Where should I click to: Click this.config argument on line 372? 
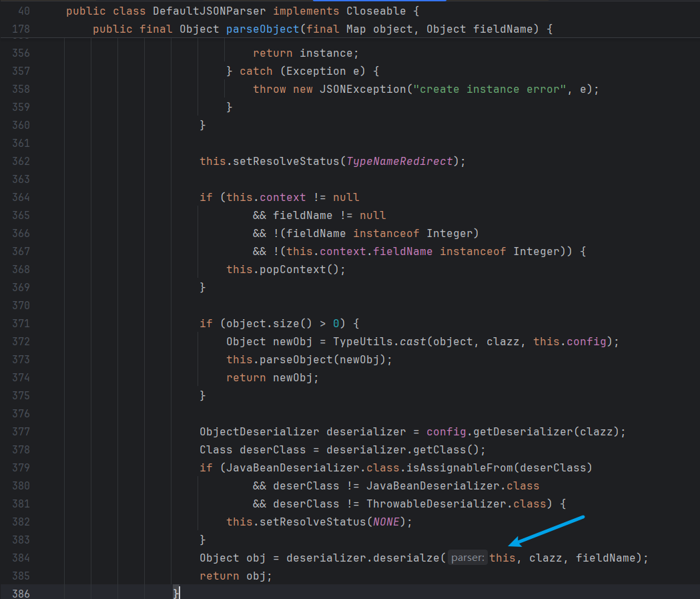tap(570, 342)
